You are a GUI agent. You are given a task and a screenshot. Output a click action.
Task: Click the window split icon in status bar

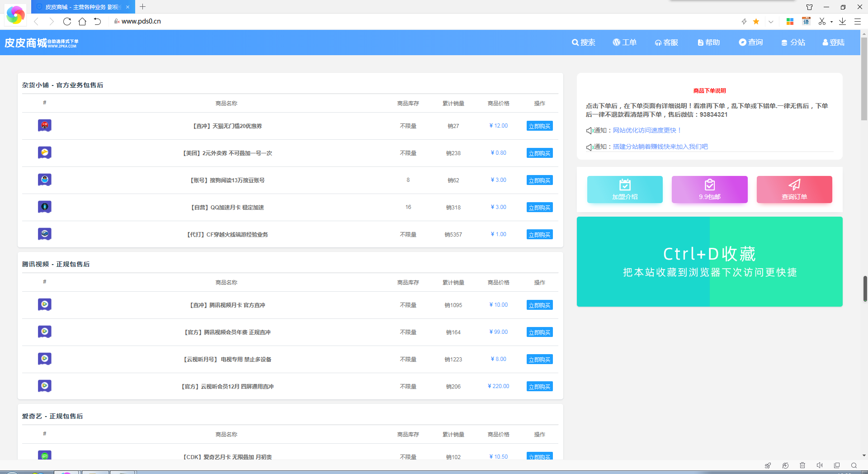coord(837,465)
